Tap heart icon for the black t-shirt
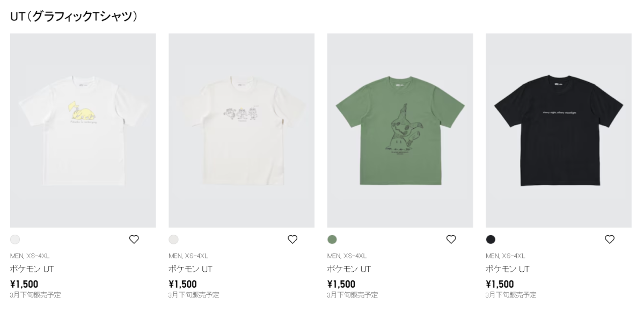The height and width of the screenshot is (319, 644). point(610,240)
